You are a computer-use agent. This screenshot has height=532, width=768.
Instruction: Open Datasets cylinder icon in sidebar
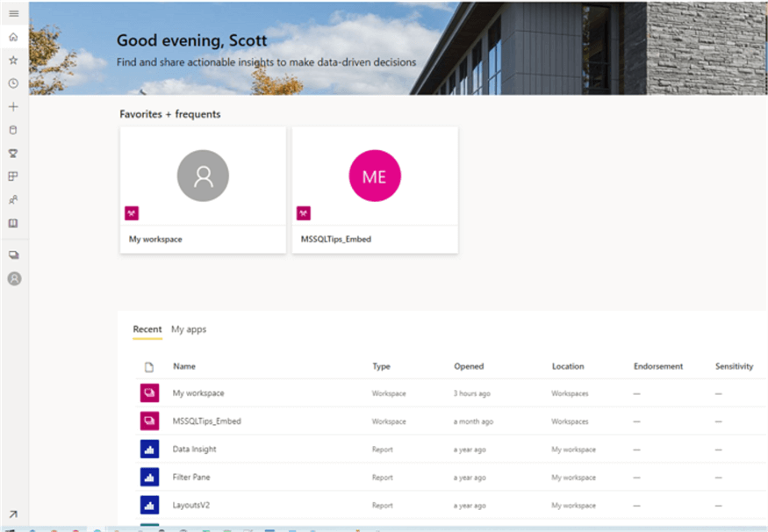click(14, 130)
